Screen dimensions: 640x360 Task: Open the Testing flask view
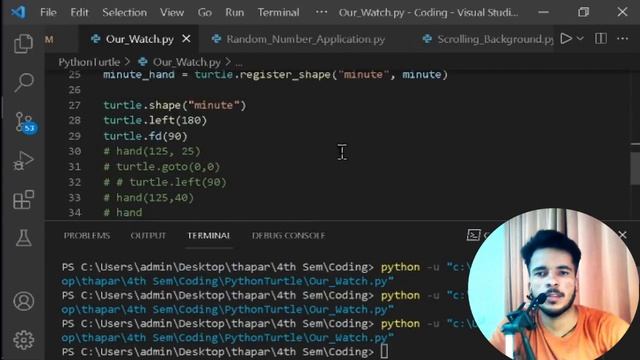point(23,238)
